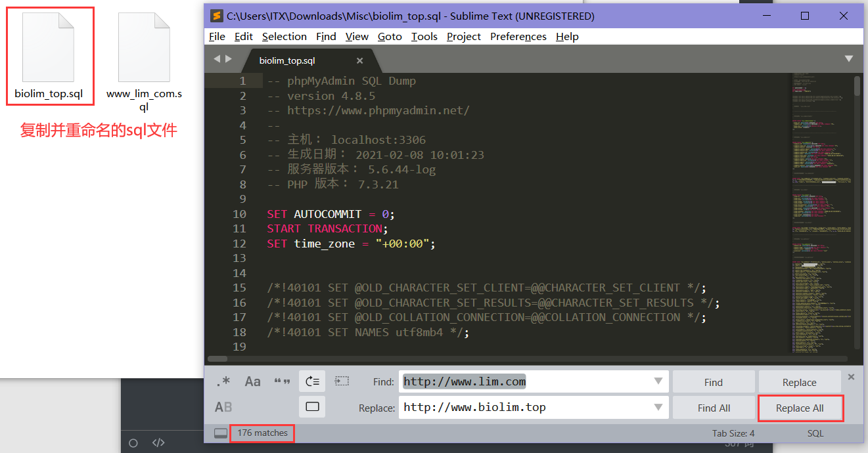Toggle in-selection search option
Viewport: 868px width, 453px height.
tap(342, 381)
